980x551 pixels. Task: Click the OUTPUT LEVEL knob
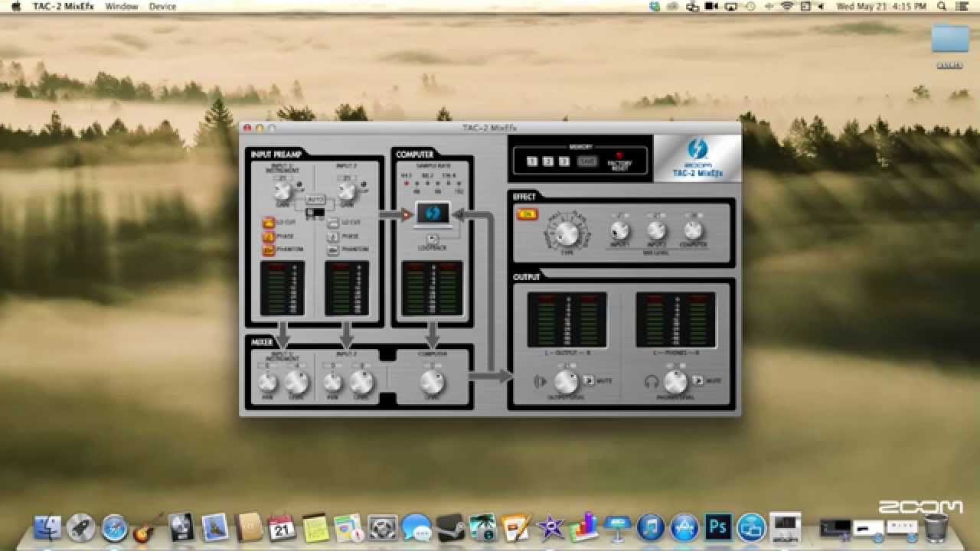pos(566,382)
